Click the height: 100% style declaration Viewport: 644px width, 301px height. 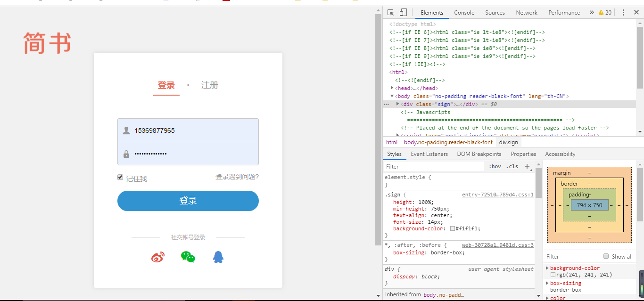[413, 202]
